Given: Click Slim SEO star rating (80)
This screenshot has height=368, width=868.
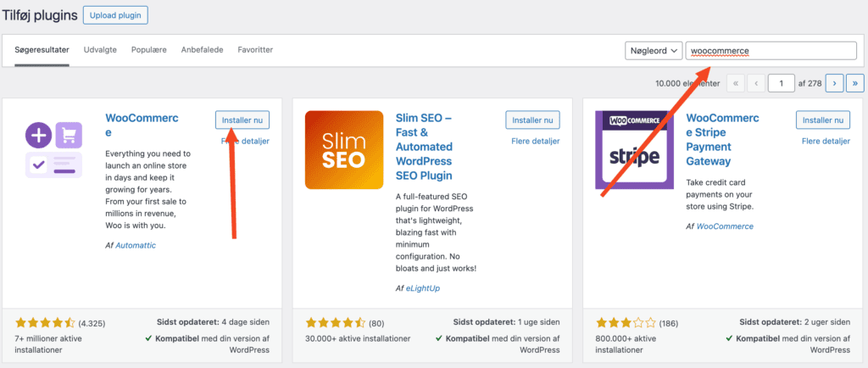Looking at the screenshot, I should coord(335,322).
